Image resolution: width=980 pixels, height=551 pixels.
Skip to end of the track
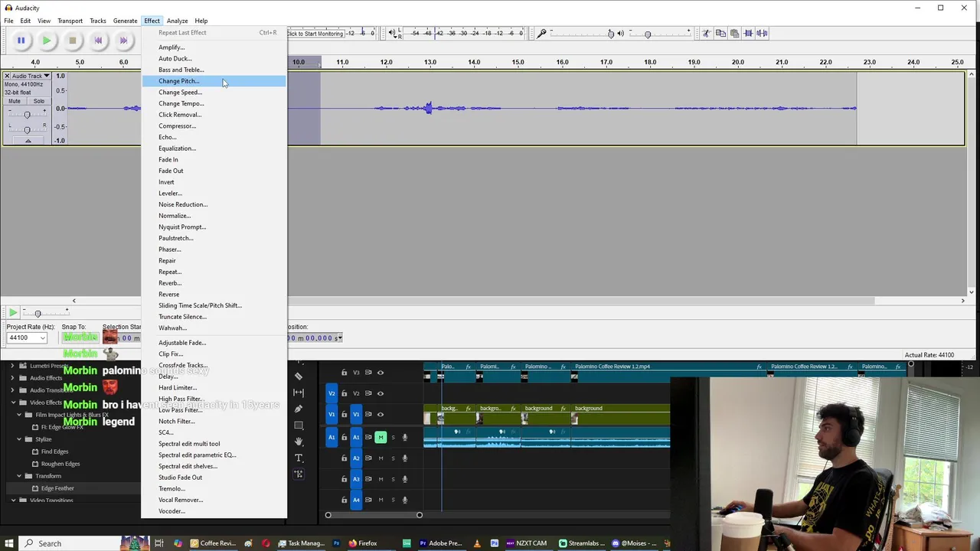point(123,41)
